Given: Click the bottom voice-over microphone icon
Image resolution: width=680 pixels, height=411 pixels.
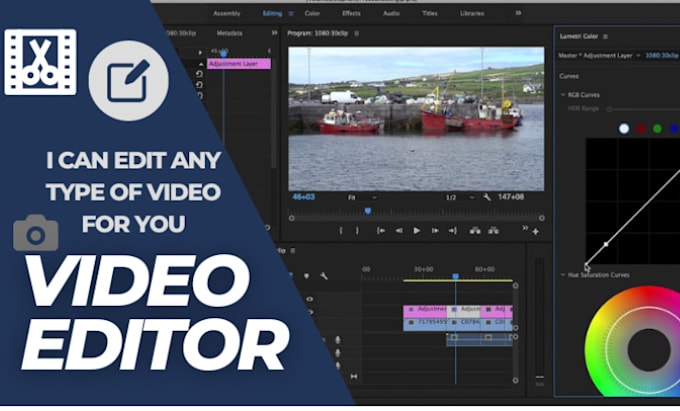Looking at the screenshot, I should coord(337,365).
